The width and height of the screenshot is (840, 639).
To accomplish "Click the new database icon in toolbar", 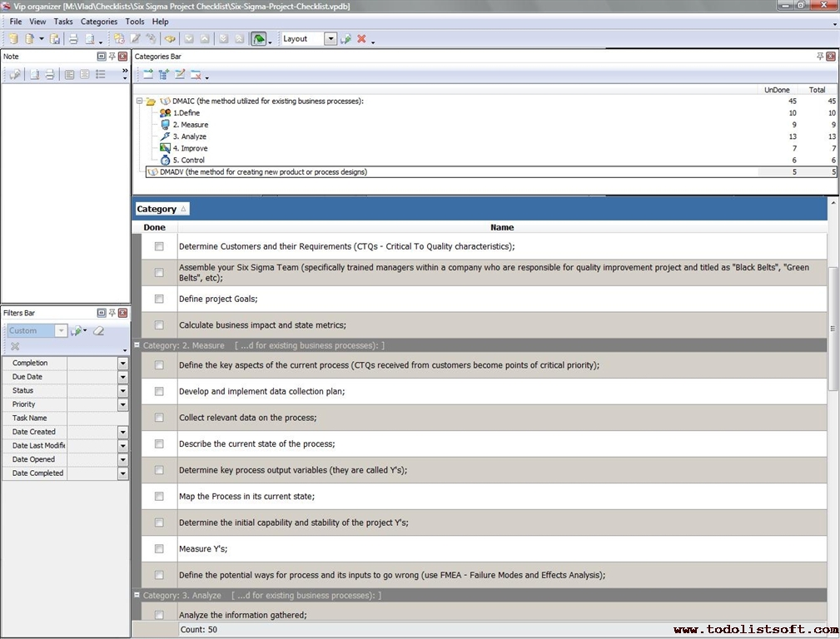I will pyautogui.click(x=13, y=39).
